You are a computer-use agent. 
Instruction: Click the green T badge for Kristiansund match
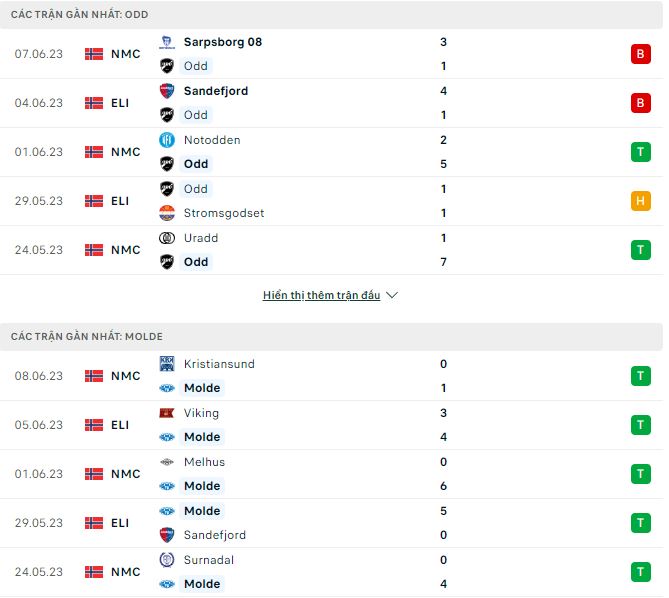[x=640, y=376]
